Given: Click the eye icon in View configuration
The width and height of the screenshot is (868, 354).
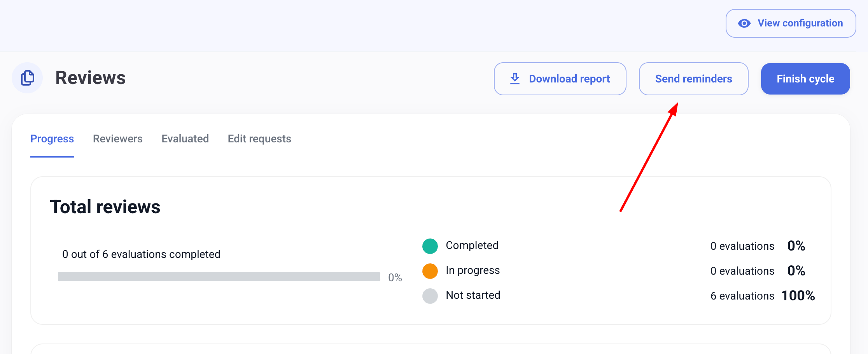Looking at the screenshot, I should tap(744, 23).
